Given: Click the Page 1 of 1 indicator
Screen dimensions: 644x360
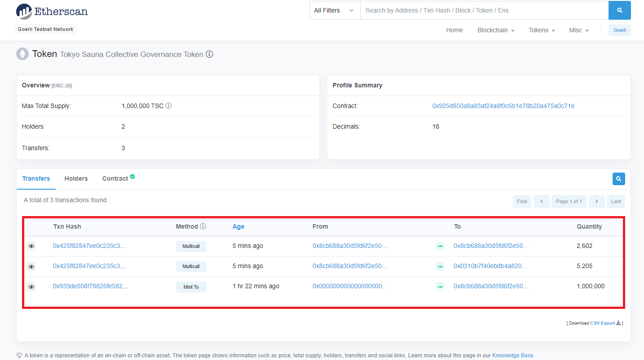Looking at the screenshot, I should click(569, 201).
